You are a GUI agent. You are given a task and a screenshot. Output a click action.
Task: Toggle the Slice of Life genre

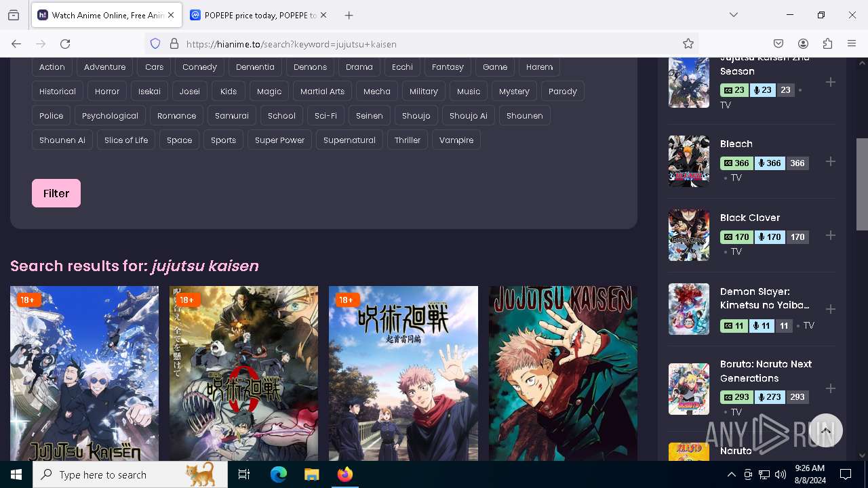[126, 140]
